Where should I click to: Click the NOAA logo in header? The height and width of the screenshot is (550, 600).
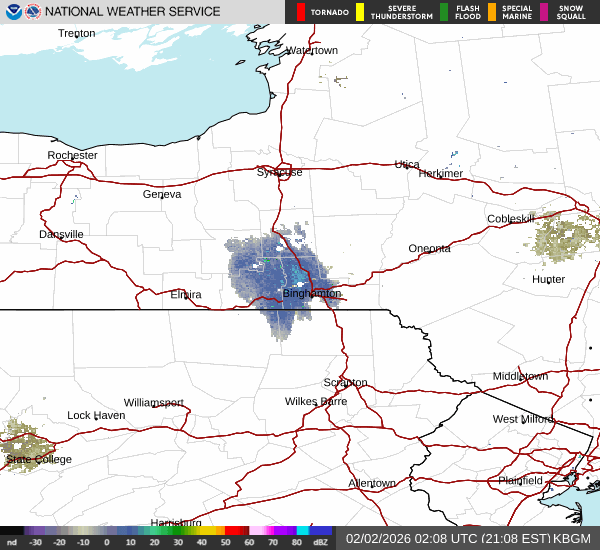tap(12, 12)
